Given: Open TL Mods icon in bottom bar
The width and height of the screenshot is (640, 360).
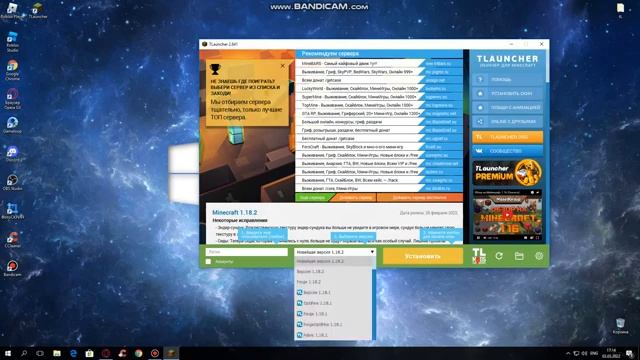Looking at the screenshot, I should [479, 256].
